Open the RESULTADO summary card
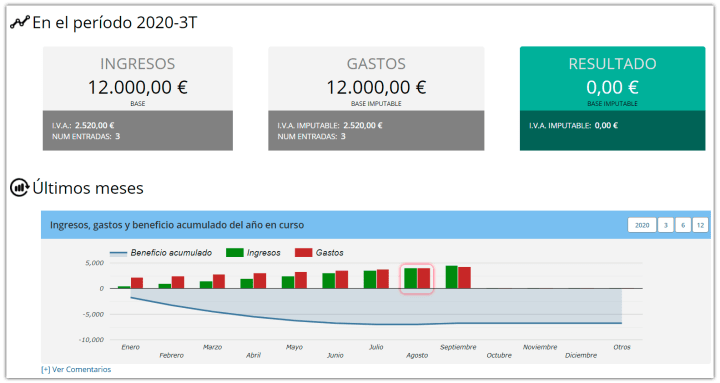720x383 pixels. click(613, 98)
